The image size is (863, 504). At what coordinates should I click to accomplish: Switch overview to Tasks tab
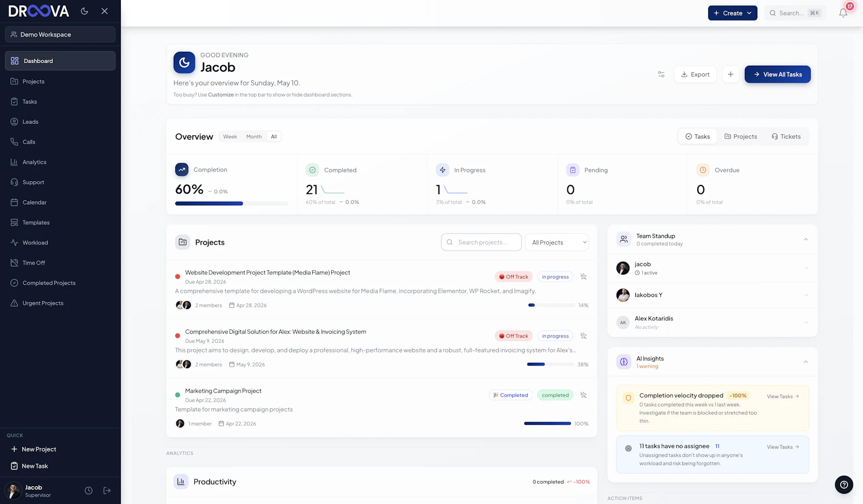coord(698,136)
